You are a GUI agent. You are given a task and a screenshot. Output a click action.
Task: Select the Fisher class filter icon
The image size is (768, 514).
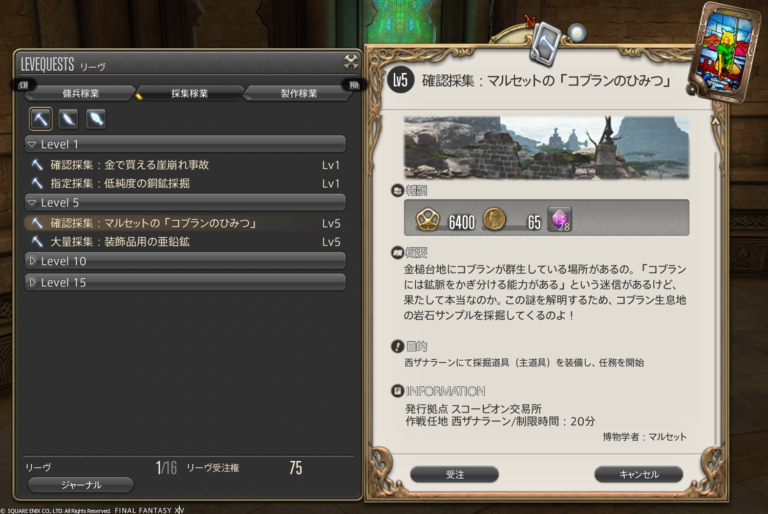tap(96, 119)
